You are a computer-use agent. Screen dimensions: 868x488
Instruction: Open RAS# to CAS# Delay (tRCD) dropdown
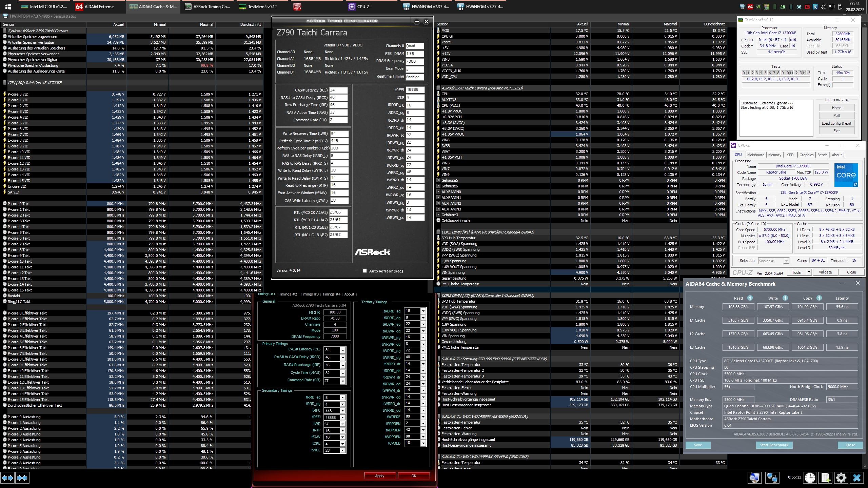pyautogui.click(x=342, y=358)
